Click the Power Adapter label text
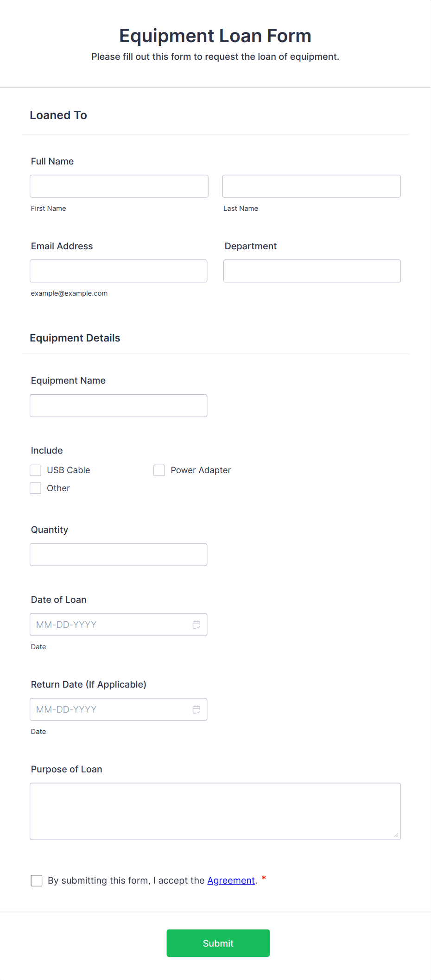 tap(201, 470)
